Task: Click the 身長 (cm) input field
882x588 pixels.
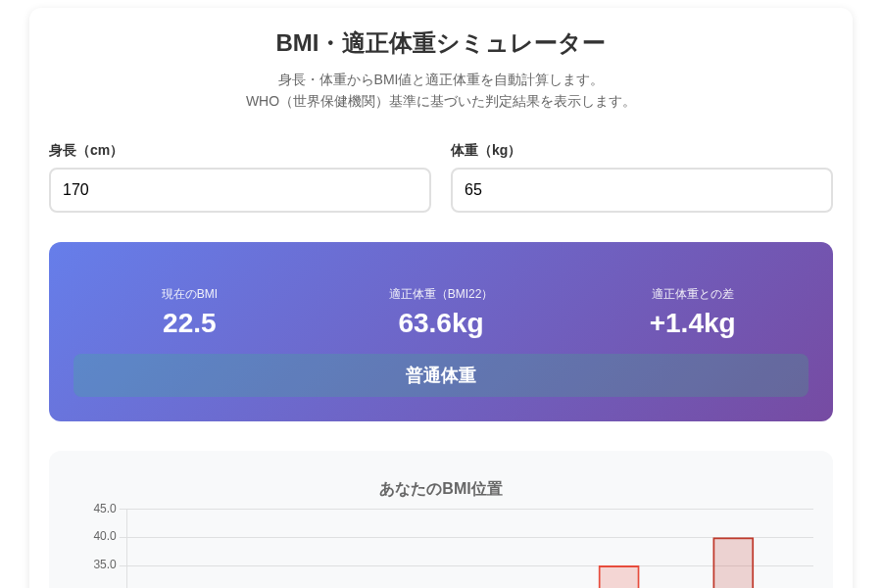Action: point(240,190)
